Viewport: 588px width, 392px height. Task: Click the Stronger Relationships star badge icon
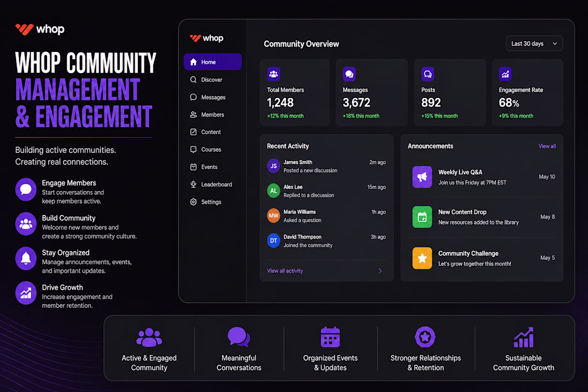click(x=425, y=337)
